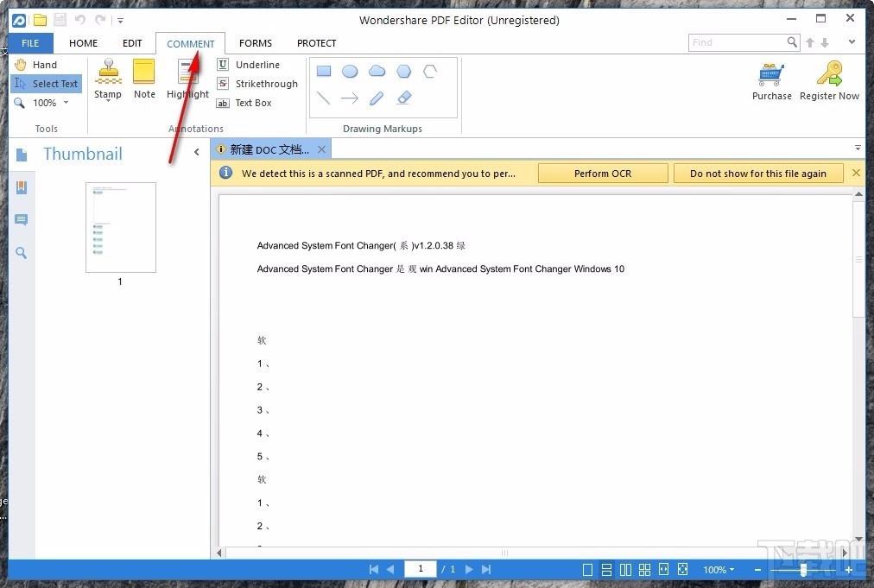874x588 pixels.
Task: Select the Stamp annotation tool
Action: pos(108,79)
